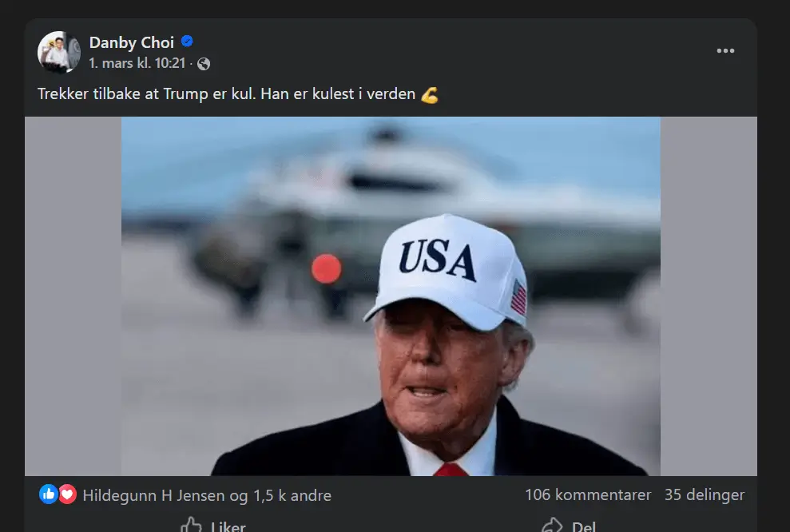The width and height of the screenshot is (790, 532).
Task: Click the flexed biceps emoji in caption
Action: pyautogui.click(x=429, y=95)
